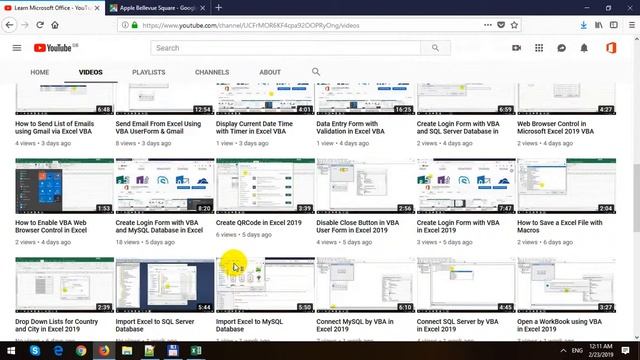Screen dimensions: 640x360
Task: Open the Firefox library icon
Action: 599,25
